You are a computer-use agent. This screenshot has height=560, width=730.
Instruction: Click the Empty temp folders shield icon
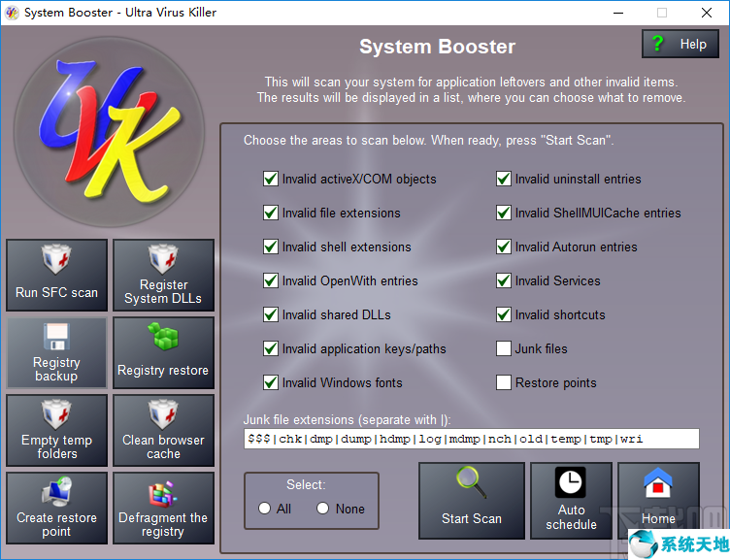(x=56, y=413)
